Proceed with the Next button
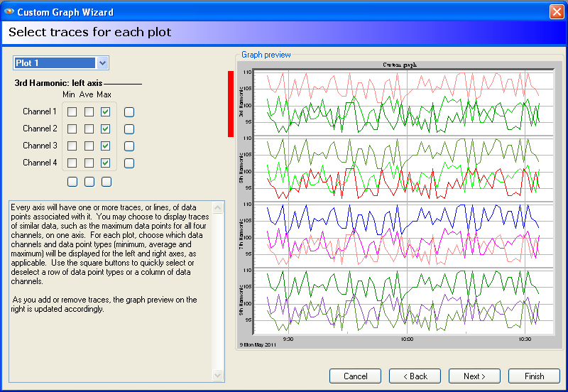Viewport: 568px width, 392px height. pos(474,376)
